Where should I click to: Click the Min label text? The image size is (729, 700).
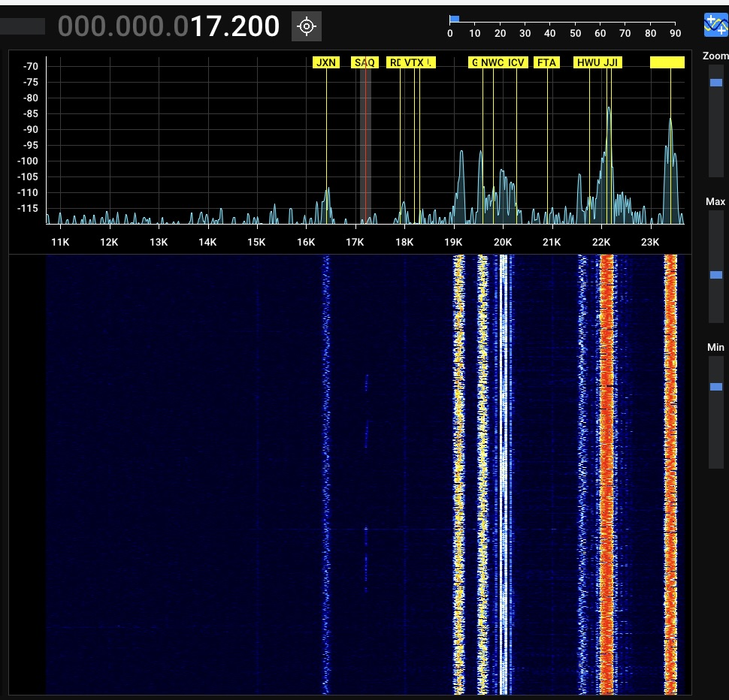pos(715,347)
